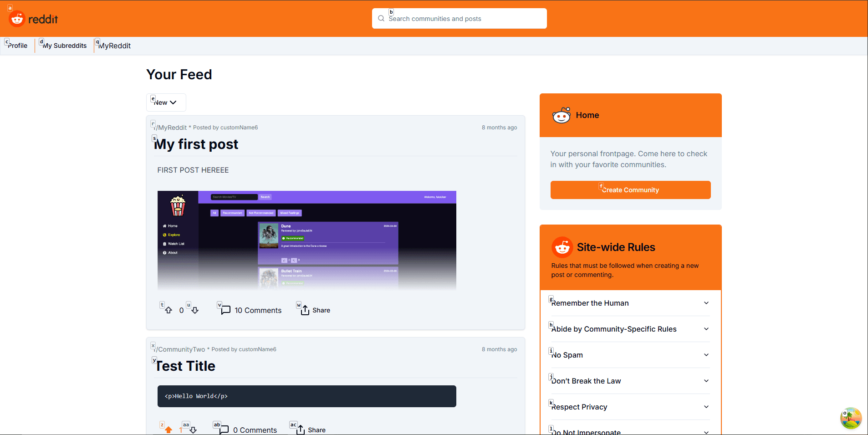Click the Site-wide Rules reddit icon
The width and height of the screenshot is (868, 435).
coord(562,247)
